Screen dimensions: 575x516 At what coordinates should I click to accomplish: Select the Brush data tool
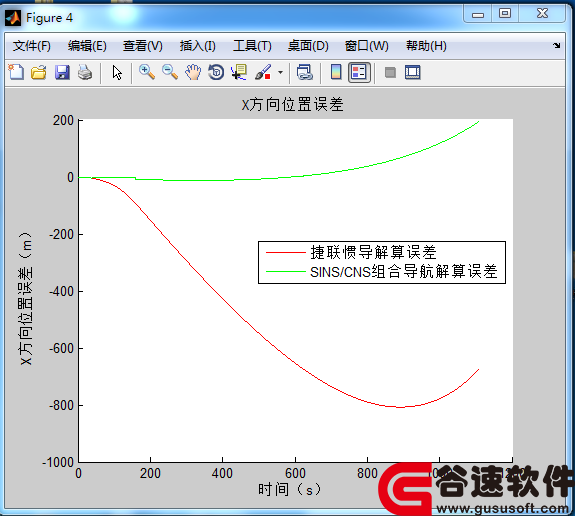click(x=263, y=72)
